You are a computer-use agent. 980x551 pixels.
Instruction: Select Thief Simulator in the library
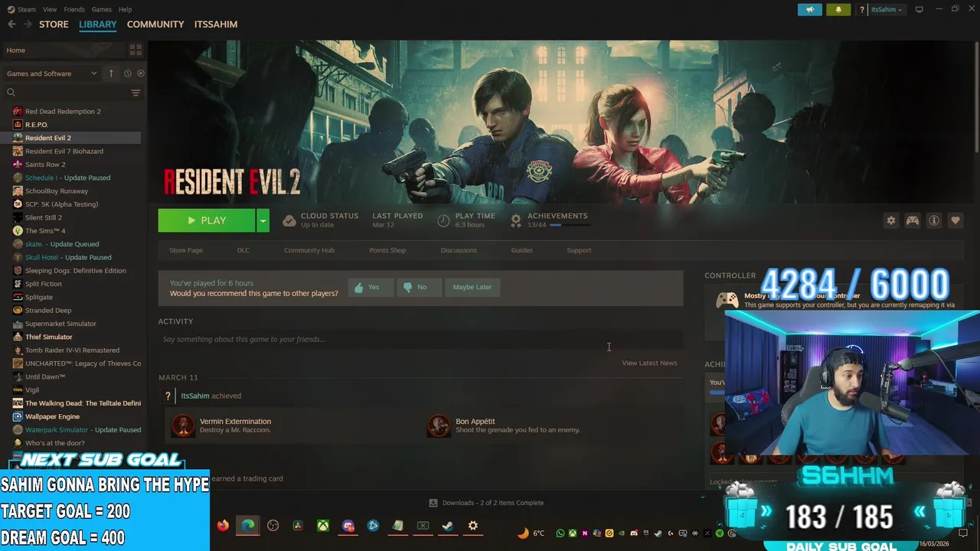coord(49,337)
